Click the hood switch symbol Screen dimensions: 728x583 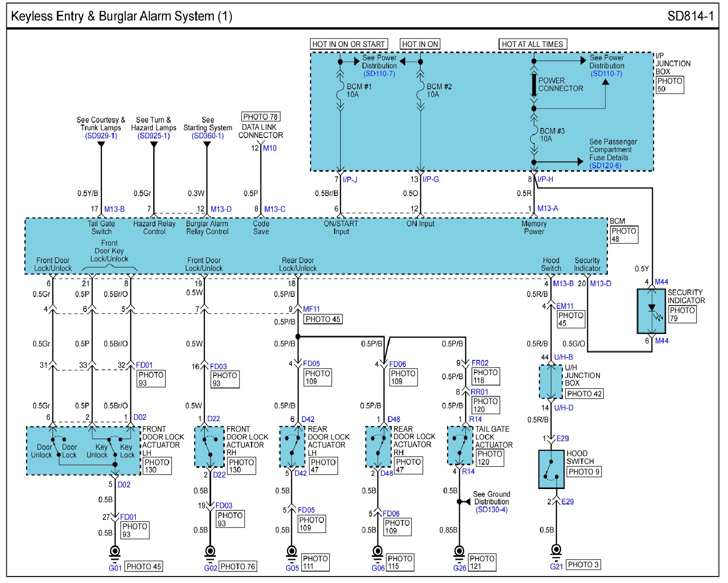pyautogui.click(x=551, y=469)
